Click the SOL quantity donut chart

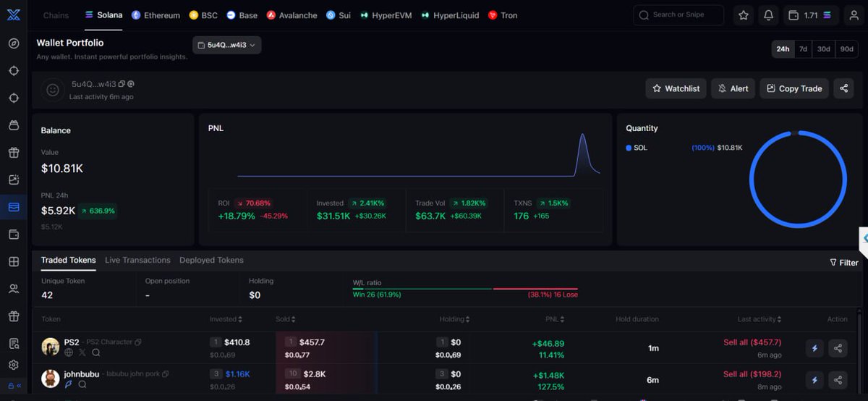click(x=797, y=179)
